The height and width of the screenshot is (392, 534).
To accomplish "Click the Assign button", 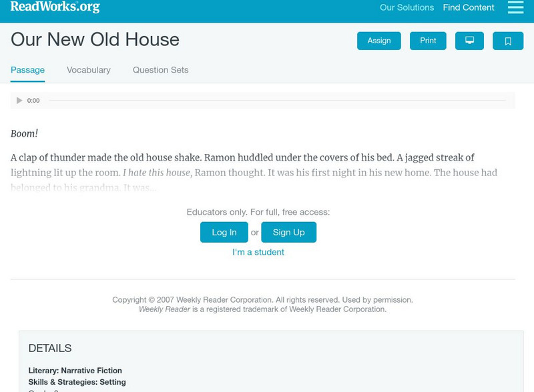I will point(378,40).
